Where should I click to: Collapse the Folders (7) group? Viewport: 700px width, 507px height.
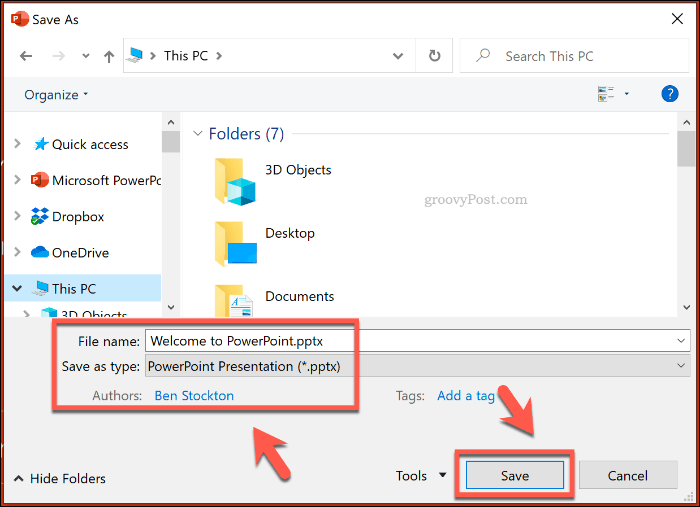(x=197, y=133)
